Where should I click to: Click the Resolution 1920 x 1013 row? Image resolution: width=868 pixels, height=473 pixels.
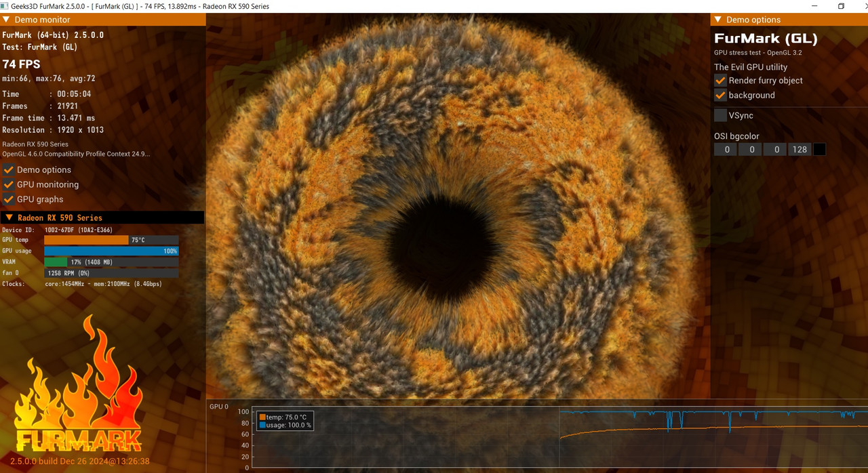(53, 130)
